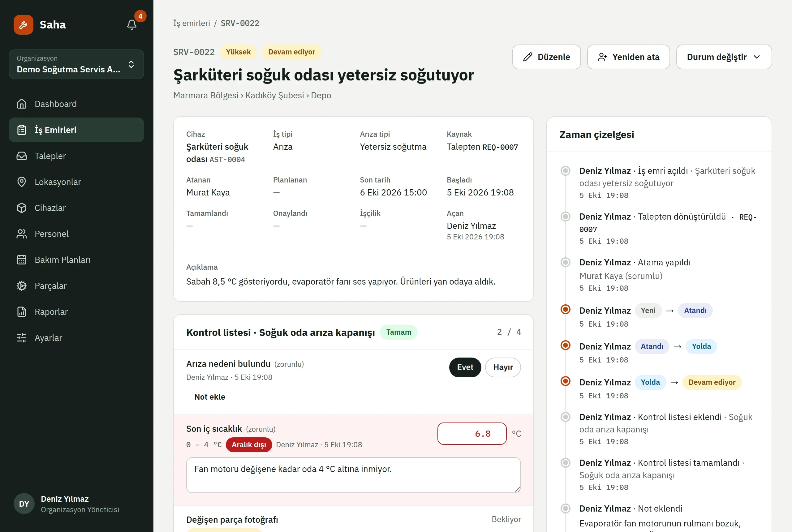
Task: Open the Organizasyon switcher dropdown
Action: (76, 64)
